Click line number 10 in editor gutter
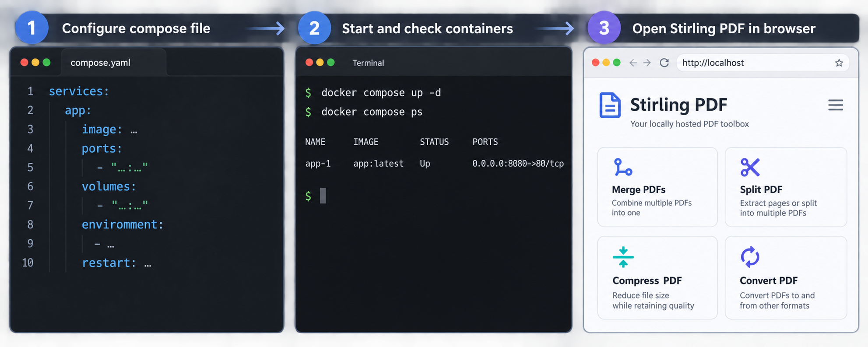Screen dimensions: 868x347 pyautogui.click(x=28, y=263)
